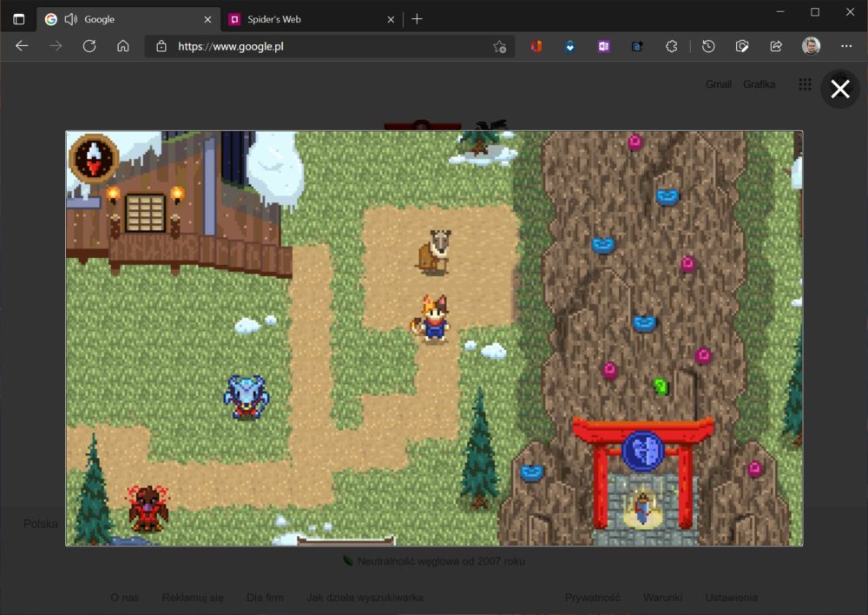The width and height of the screenshot is (868, 615).
Task: Click the address bar with google.pl
Action: pyautogui.click(x=329, y=47)
